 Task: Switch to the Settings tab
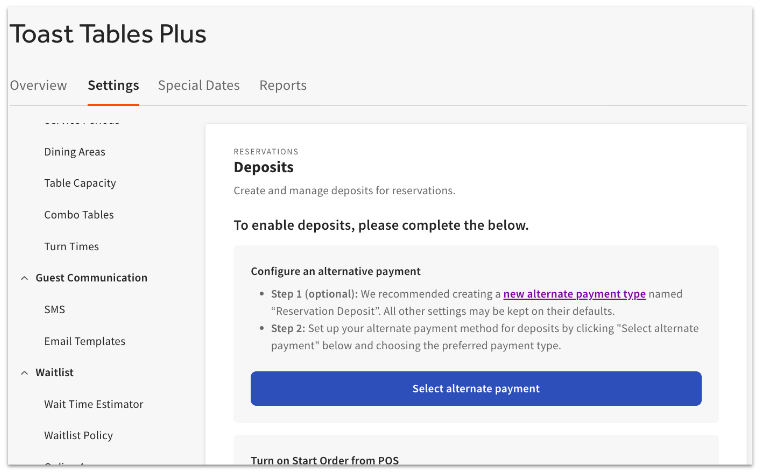[113, 86]
